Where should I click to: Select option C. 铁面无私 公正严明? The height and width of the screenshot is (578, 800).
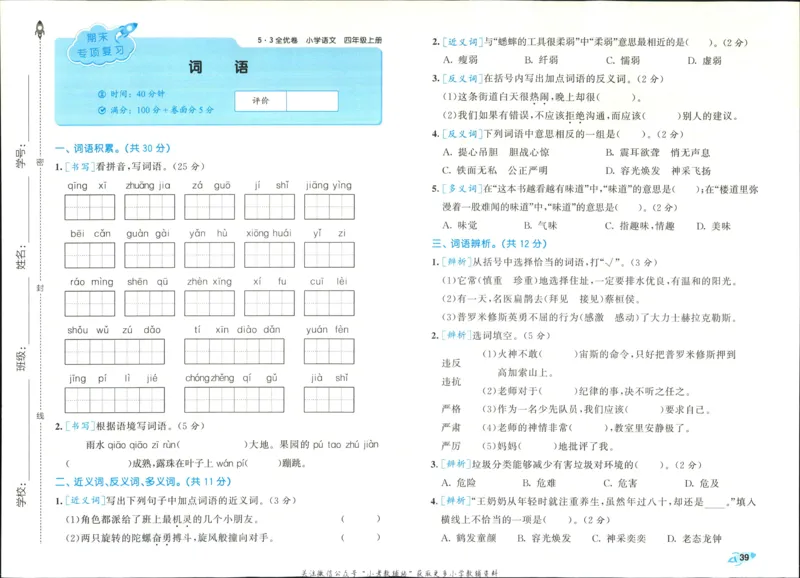click(495, 170)
